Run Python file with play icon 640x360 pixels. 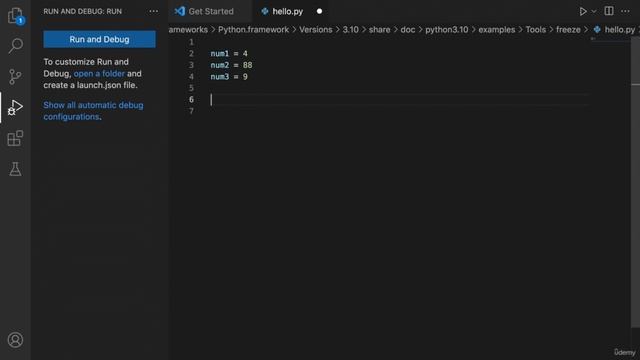583,11
